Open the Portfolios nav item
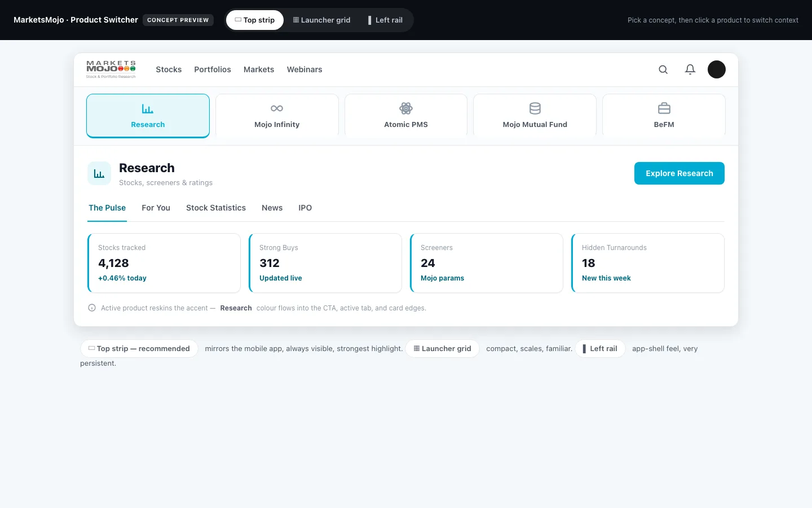 [x=213, y=69]
